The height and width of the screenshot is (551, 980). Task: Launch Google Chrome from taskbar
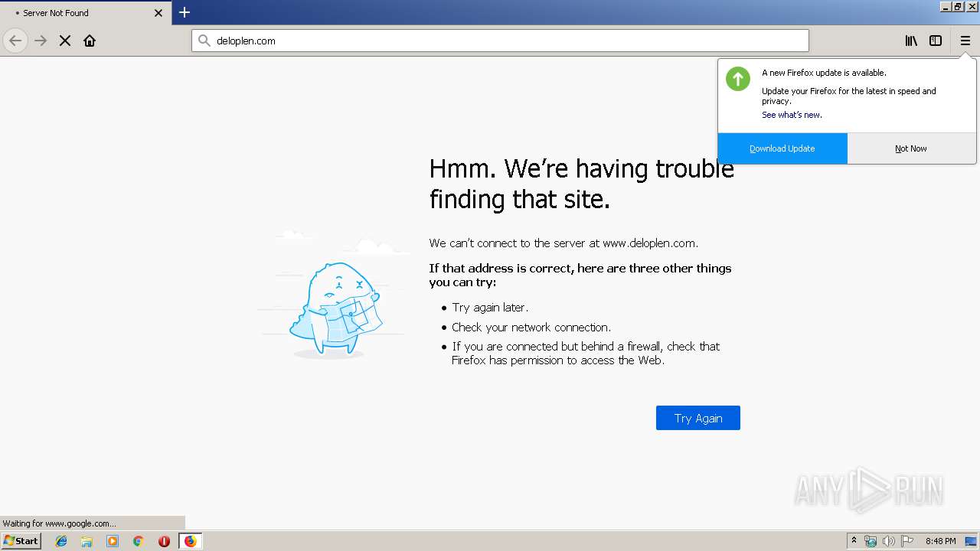[138, 541]
